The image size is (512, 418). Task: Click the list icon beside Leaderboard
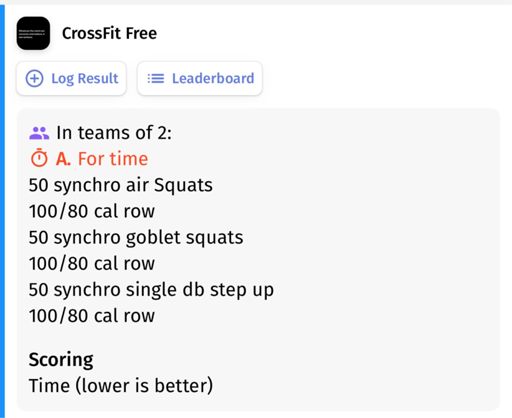[x=156, y=79]
